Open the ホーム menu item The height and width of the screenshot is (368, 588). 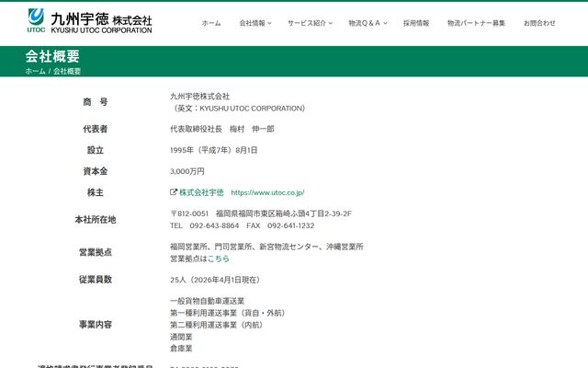pos(211,23)
